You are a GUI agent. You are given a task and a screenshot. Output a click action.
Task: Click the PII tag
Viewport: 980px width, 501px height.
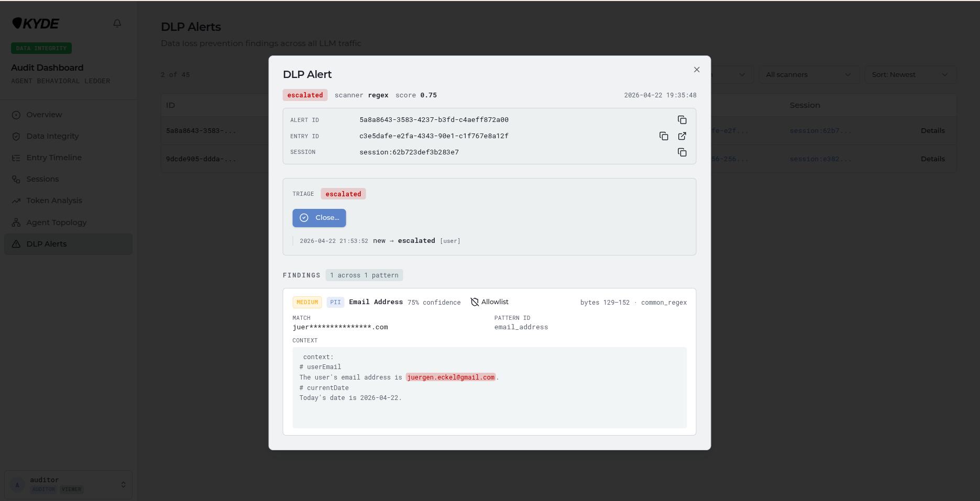(335, 303)
